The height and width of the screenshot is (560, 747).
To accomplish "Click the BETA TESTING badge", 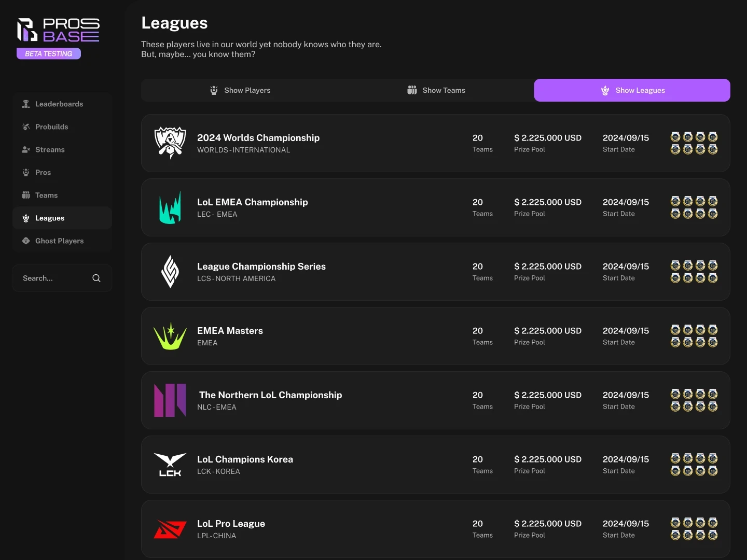I will [49, 53].
